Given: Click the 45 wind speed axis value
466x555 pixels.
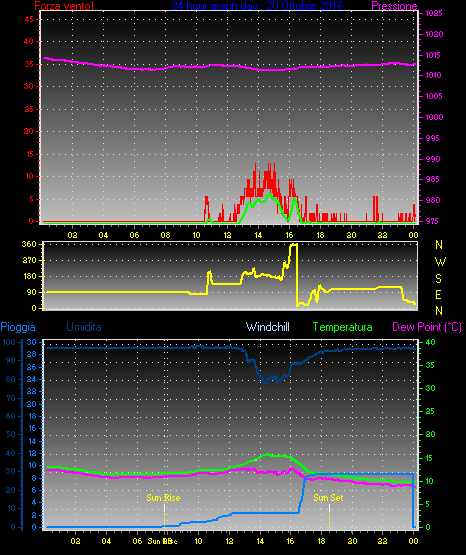Looking at the screenshot, I should click(29, 19).
